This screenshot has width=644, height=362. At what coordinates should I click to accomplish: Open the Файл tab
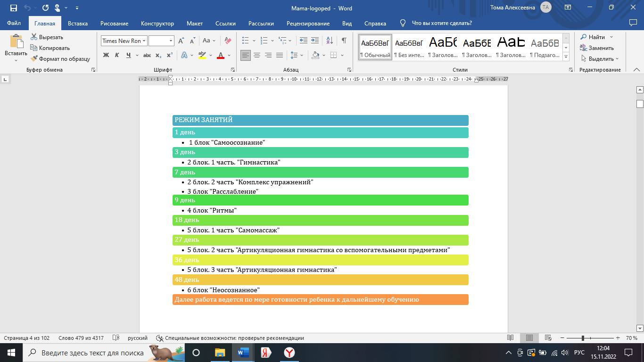pos(14,23)
